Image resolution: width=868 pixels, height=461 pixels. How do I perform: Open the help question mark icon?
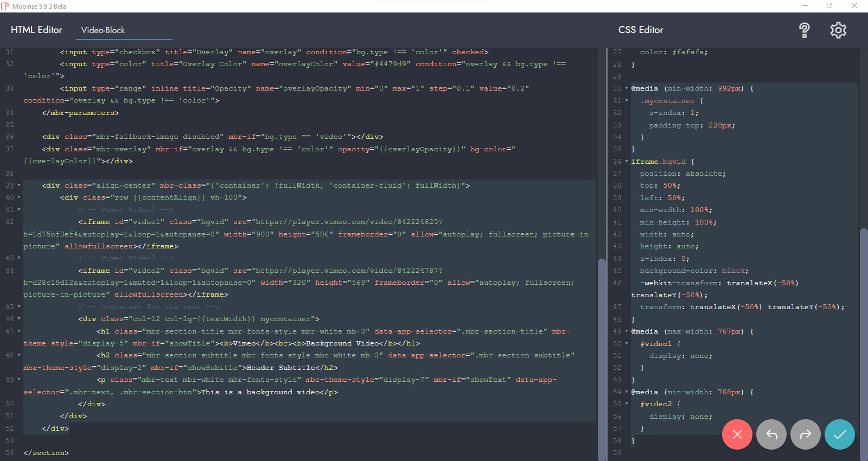coord(804,30)
